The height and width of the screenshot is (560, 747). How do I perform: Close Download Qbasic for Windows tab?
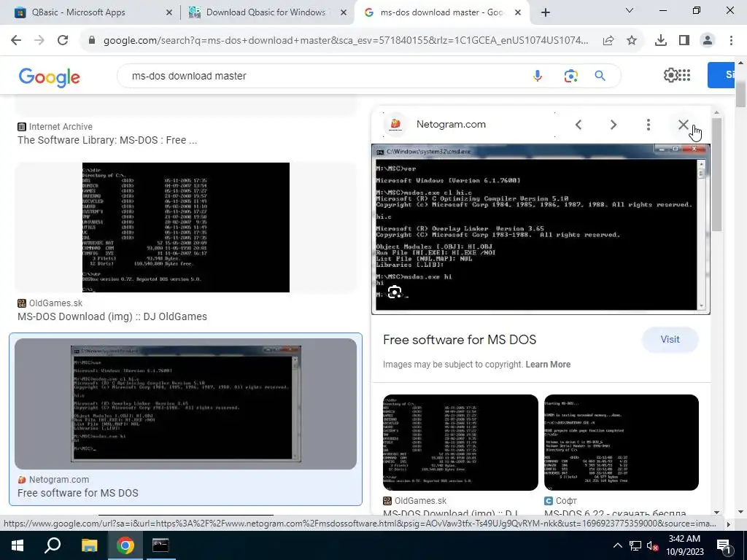(344, 13)
